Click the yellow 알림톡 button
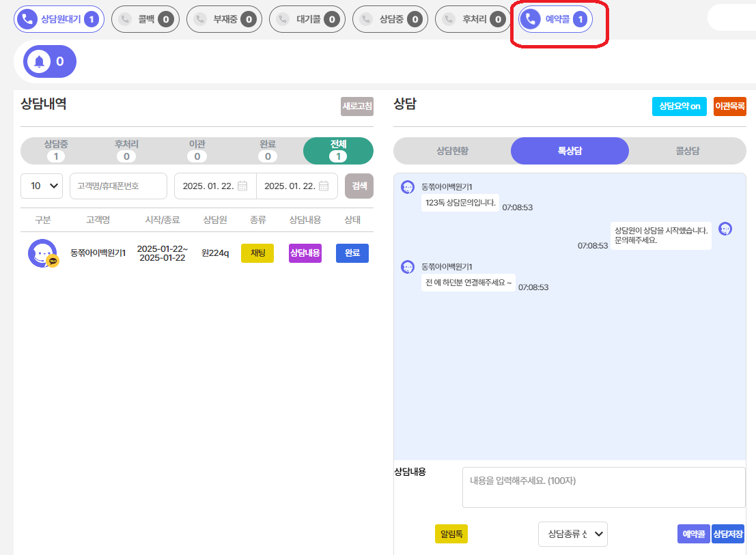This screenshot has width=756, height=555. pos(451,534)
